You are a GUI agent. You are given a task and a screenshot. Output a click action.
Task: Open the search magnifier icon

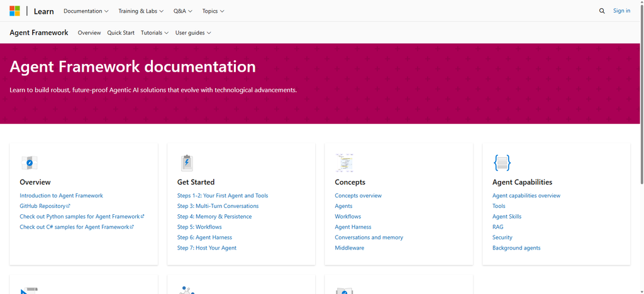[602, 11]
